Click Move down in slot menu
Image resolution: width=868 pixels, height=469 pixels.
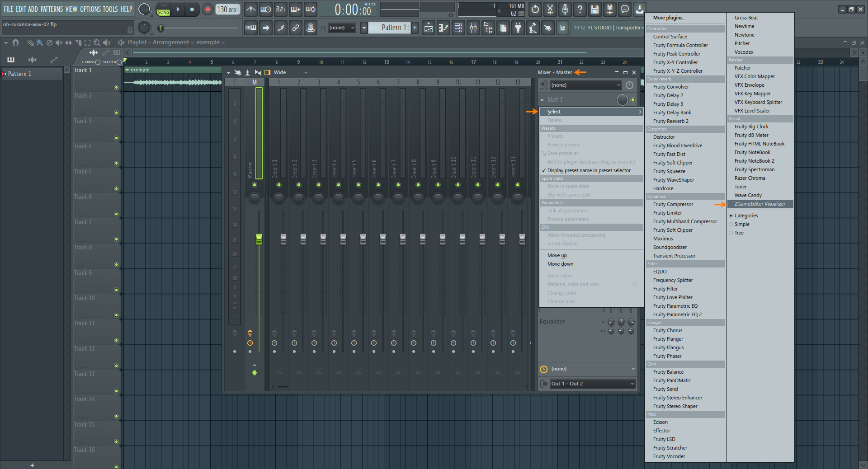tap(591, 264)
